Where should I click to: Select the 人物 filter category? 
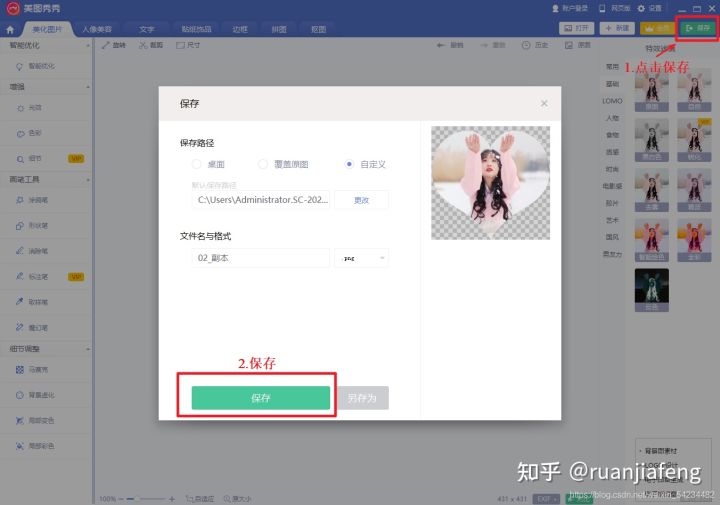612,118
